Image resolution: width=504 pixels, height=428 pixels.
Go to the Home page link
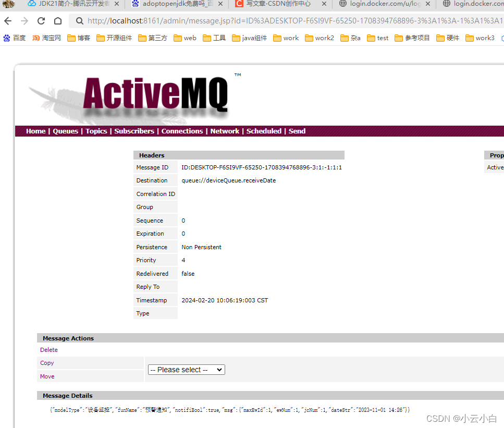(35, 131)
